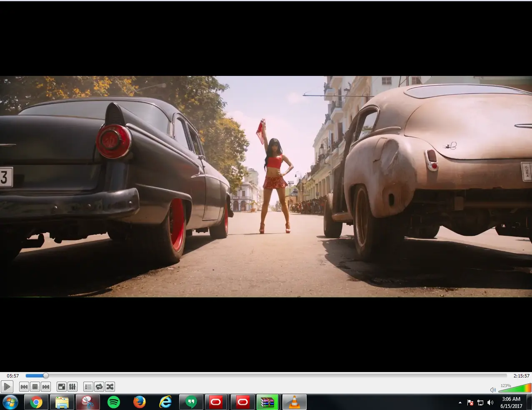Open Windows system volume tray icon
Image resolution: width=532 pixels, height=410 pixels.
[490, 402]
